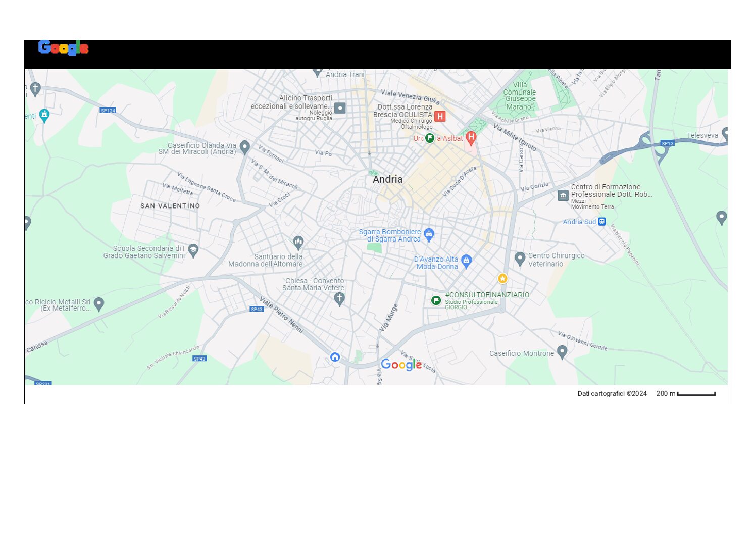
Task: Click the SP43 shield on Viale Pietro Nenni
Action: (x=257, y=309)
